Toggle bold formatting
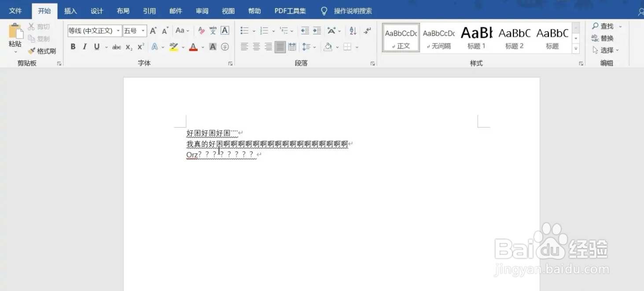 pyautogui.click(x=73, y=47)
